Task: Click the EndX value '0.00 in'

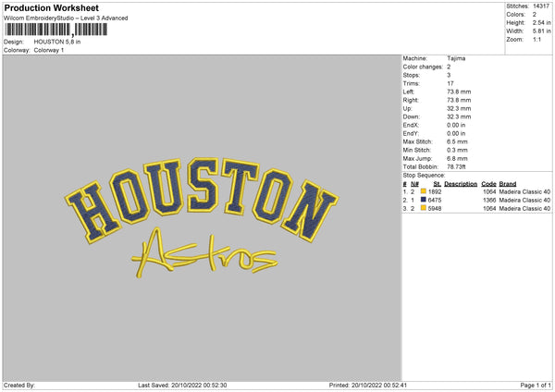Action: click(456, 125)
